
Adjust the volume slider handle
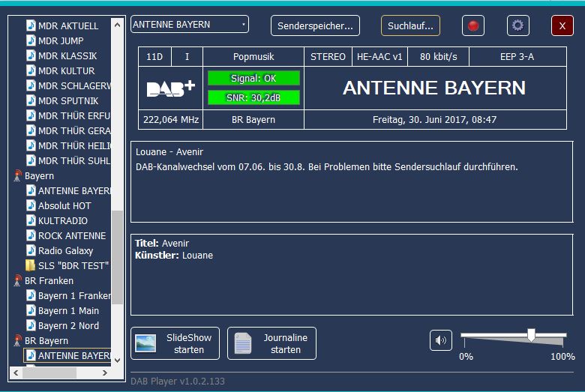[x=531, y=335]
